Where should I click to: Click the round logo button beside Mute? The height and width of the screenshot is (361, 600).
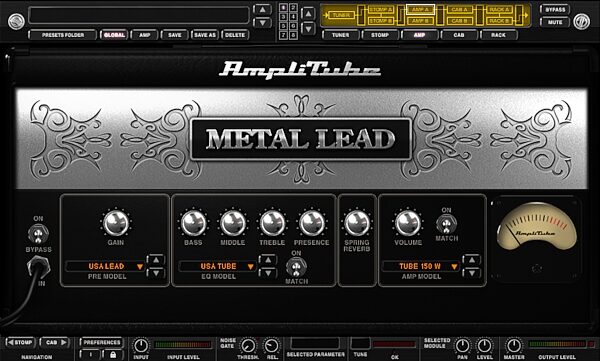581,22
